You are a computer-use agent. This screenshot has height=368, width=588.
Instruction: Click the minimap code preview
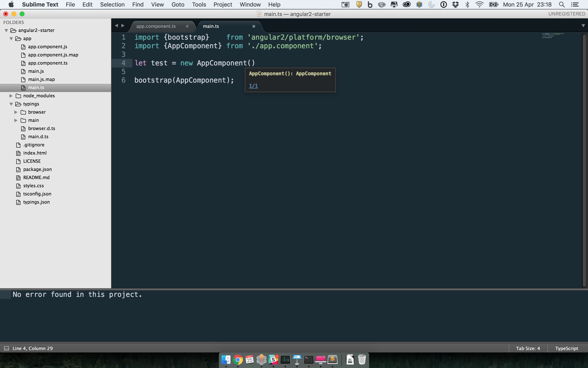[553, 36]
